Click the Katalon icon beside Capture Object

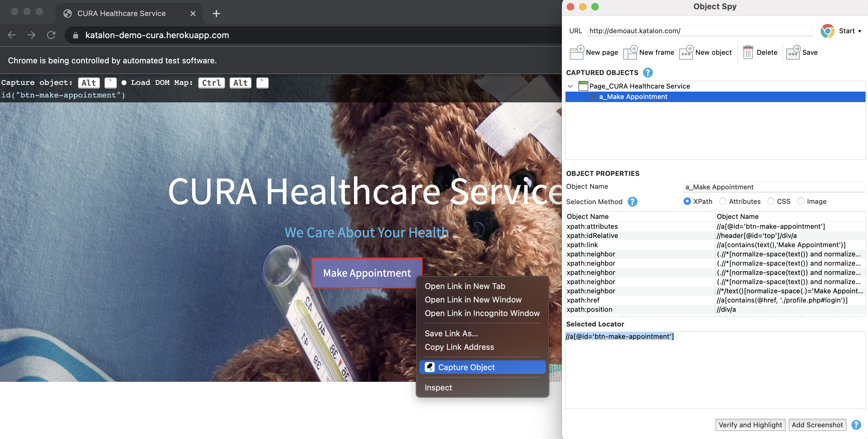tap(429, 367)
